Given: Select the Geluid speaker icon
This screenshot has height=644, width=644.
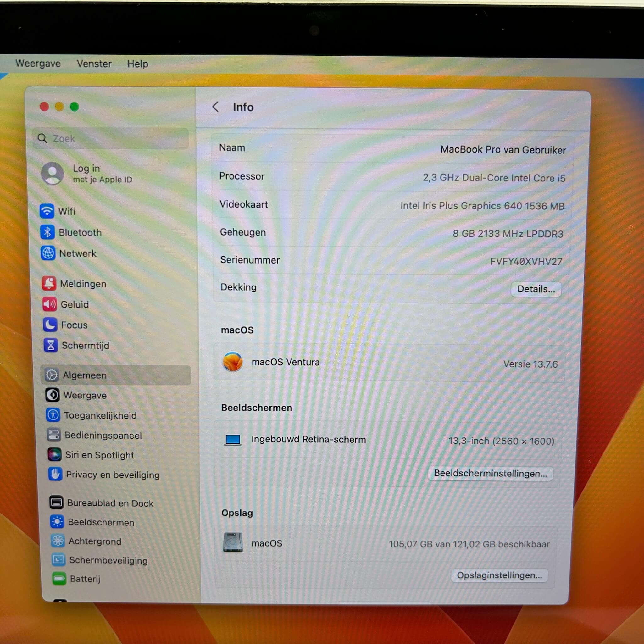Looking at the screenshot, I should pyautogui.click(x=50, y=304).
